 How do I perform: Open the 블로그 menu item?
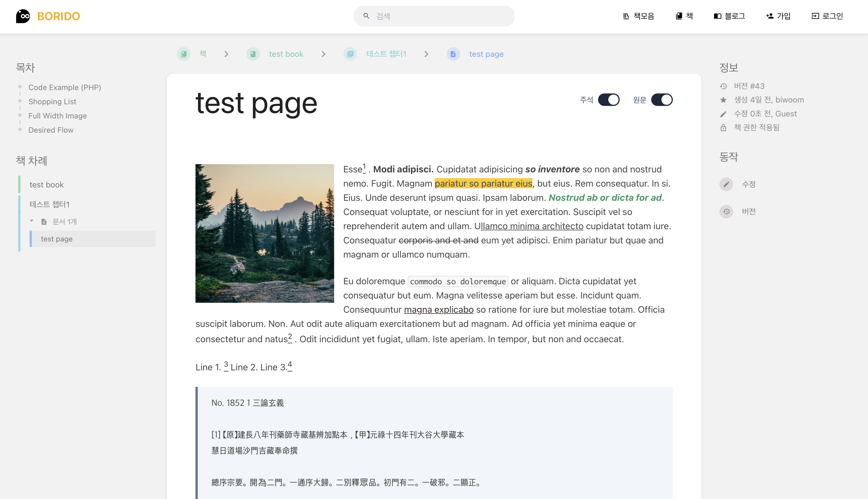click(729, 16)
